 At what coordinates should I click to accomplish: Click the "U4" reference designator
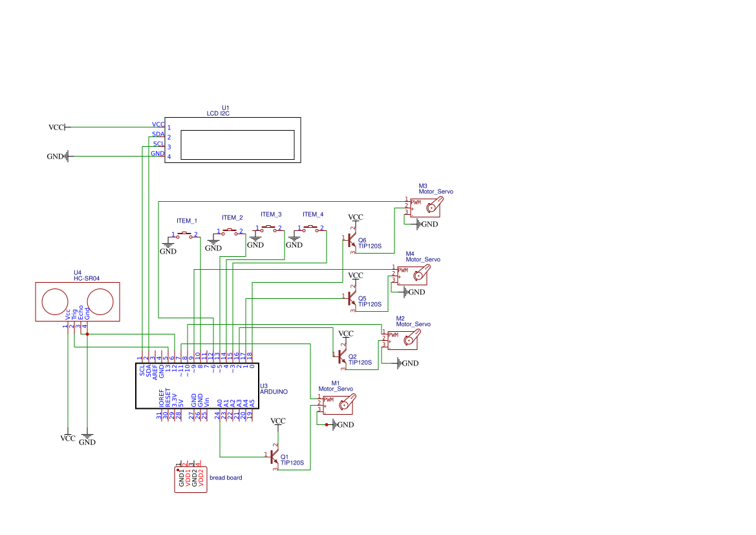pyautogui.click(x=78, y=272)
